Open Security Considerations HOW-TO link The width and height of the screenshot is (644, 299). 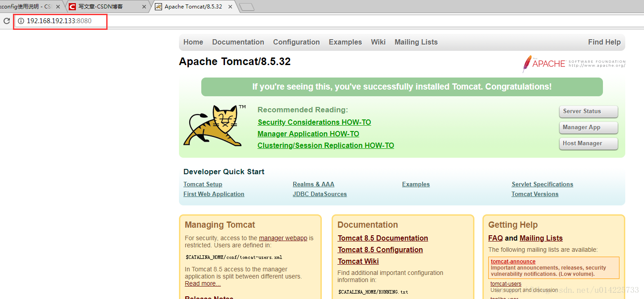314,122
